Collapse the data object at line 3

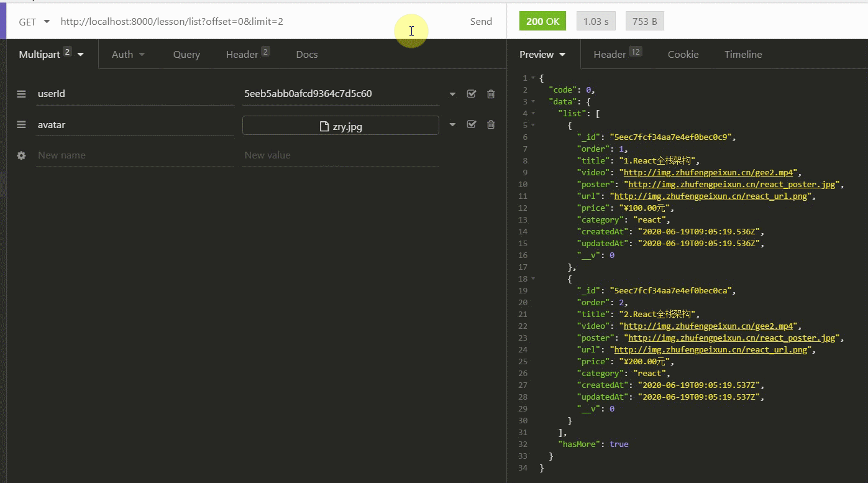(x=533, y=101)
